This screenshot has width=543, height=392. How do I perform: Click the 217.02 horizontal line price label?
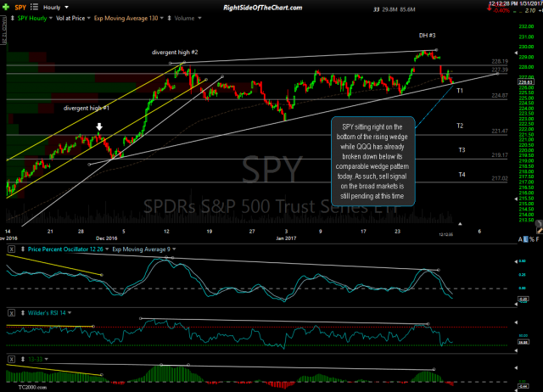pos(500,178)
